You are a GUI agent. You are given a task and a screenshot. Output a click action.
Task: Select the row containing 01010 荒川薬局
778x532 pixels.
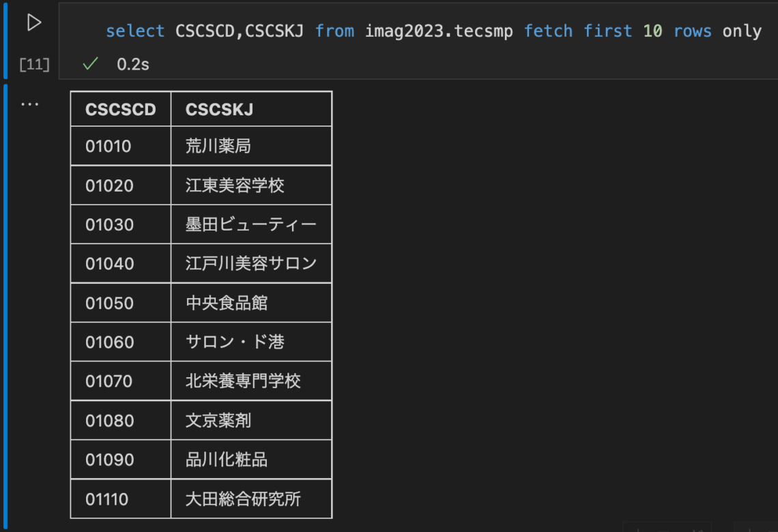point(201,145)
